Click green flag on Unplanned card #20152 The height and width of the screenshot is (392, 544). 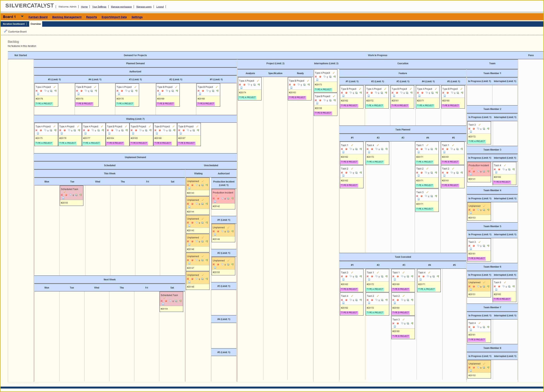click(488, 367)
